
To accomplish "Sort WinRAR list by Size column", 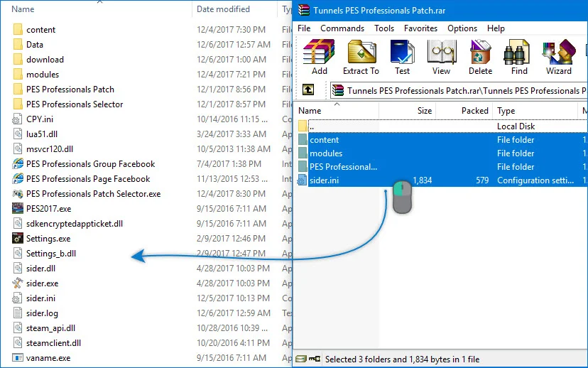I will (x=425, y=111).
